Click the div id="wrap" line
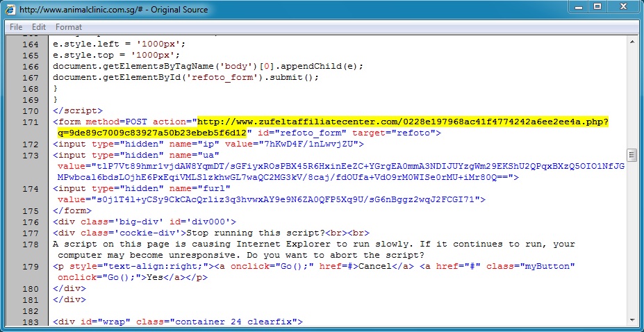Image resolution: width=644 pixels, height=332 pixels. click(178, 322)
